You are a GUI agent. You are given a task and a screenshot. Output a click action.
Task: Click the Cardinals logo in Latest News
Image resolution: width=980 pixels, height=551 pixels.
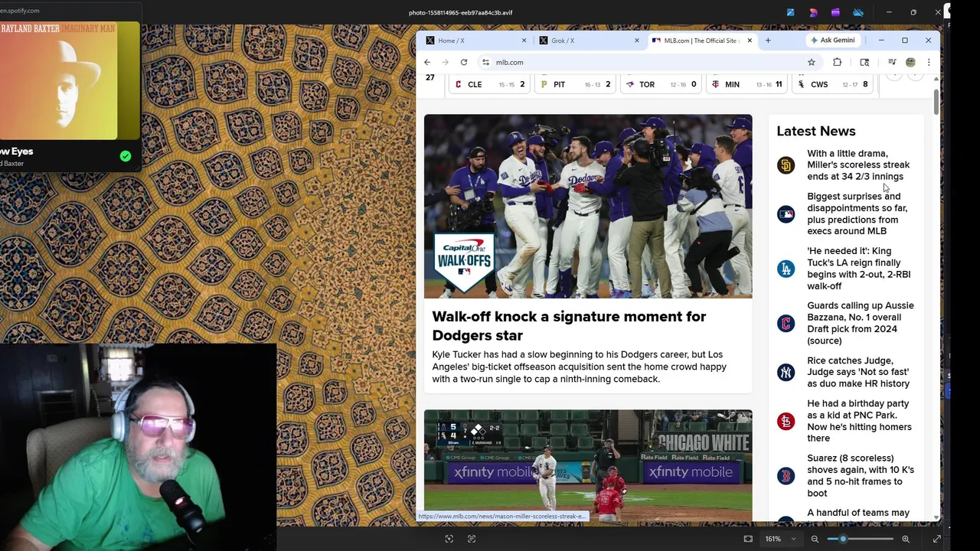click(786, 422)
